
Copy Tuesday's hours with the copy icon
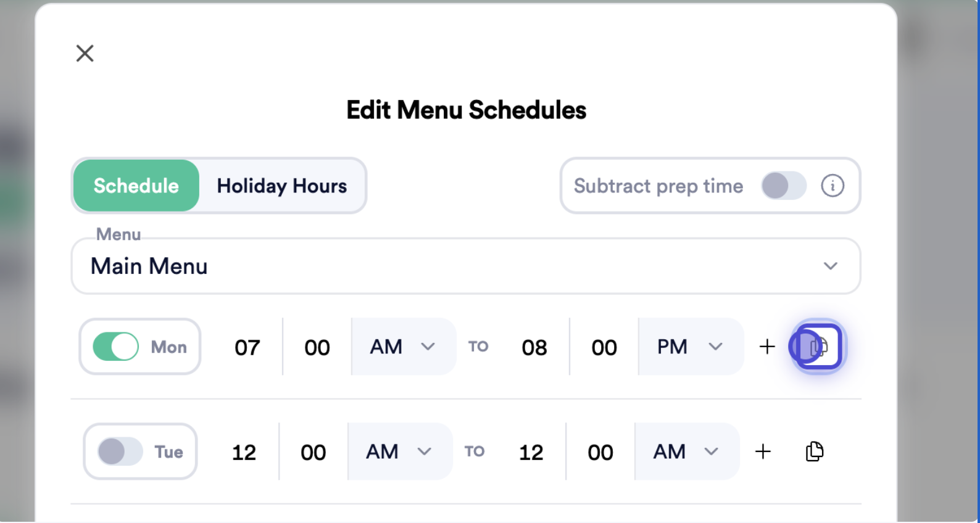[x=815, y=451]
